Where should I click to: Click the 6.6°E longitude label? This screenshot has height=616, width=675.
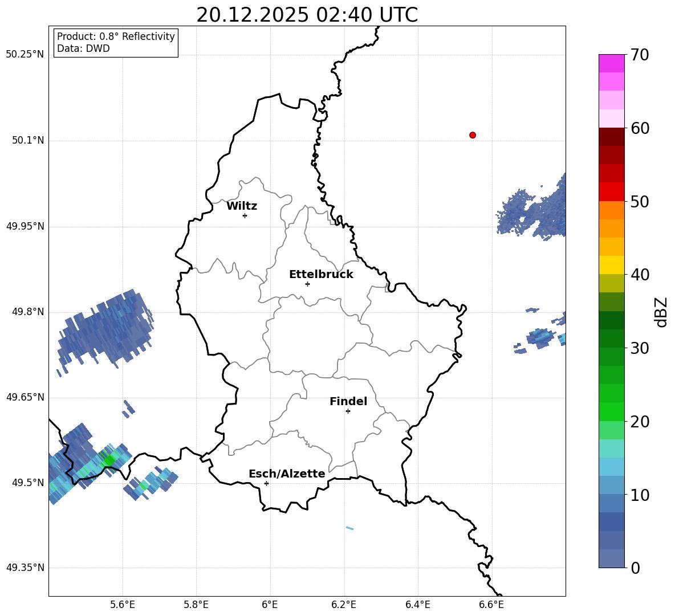491,605
